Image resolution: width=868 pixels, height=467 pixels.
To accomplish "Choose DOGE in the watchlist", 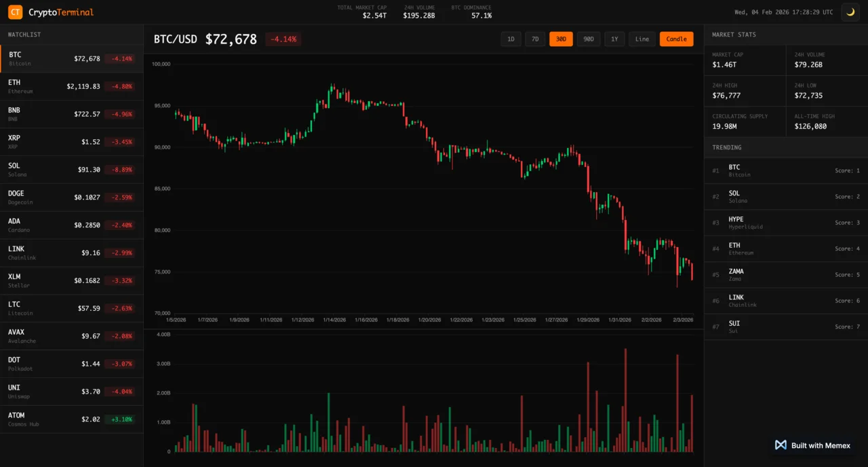I will pos(71,198).
